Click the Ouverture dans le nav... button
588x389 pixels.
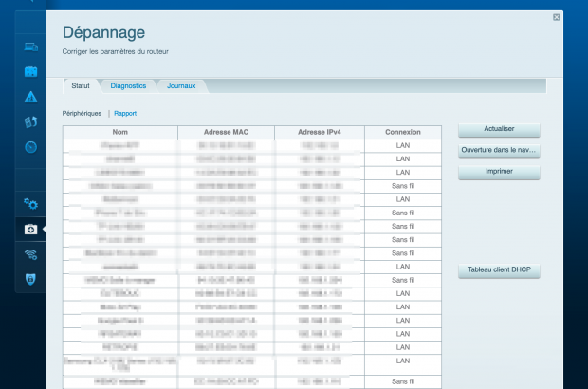pyautogui.click(x=499, y=151)
